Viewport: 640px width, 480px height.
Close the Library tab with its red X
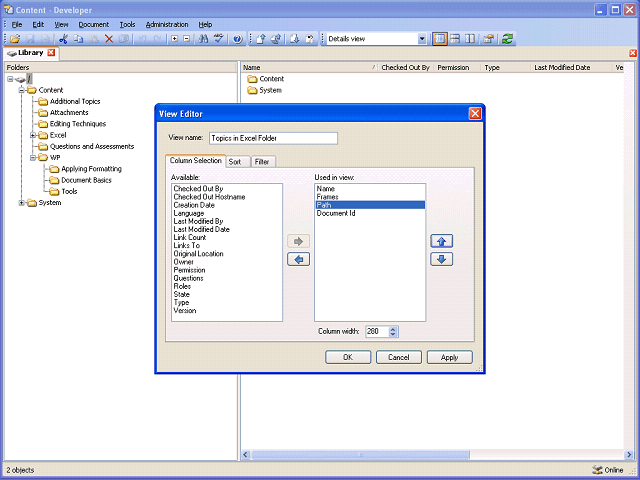51,53
